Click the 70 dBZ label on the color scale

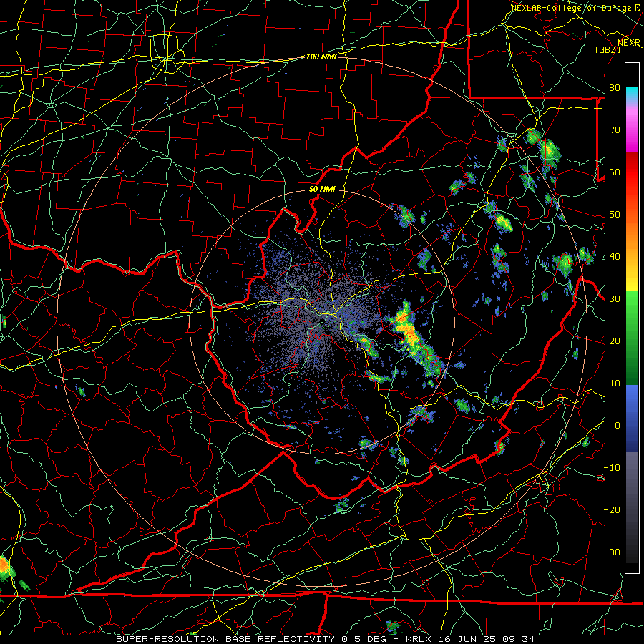(x=615, y=130)
